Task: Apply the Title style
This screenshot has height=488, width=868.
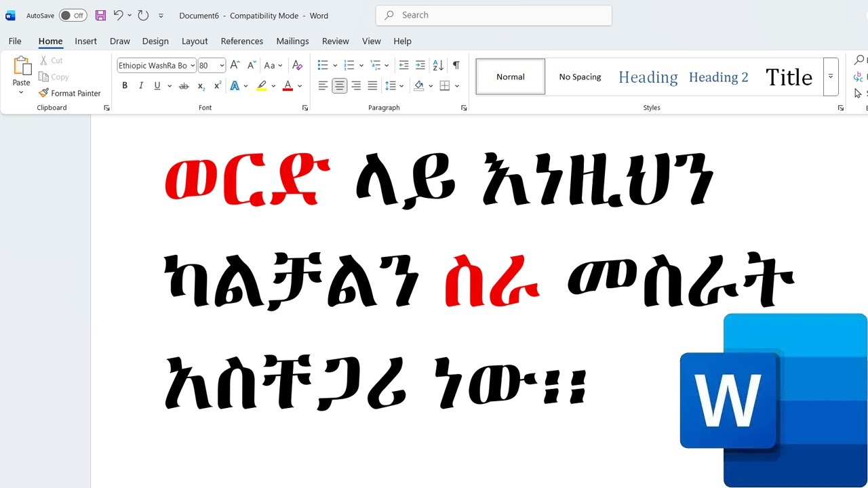Action: pos(789,77)
